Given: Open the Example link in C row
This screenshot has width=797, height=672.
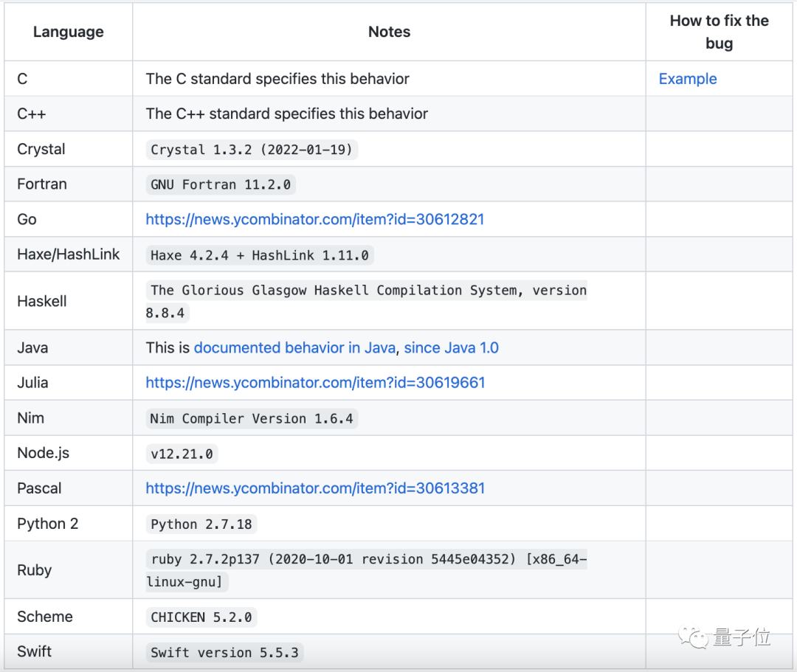Looking at the screenshot, I should [687, 79].
